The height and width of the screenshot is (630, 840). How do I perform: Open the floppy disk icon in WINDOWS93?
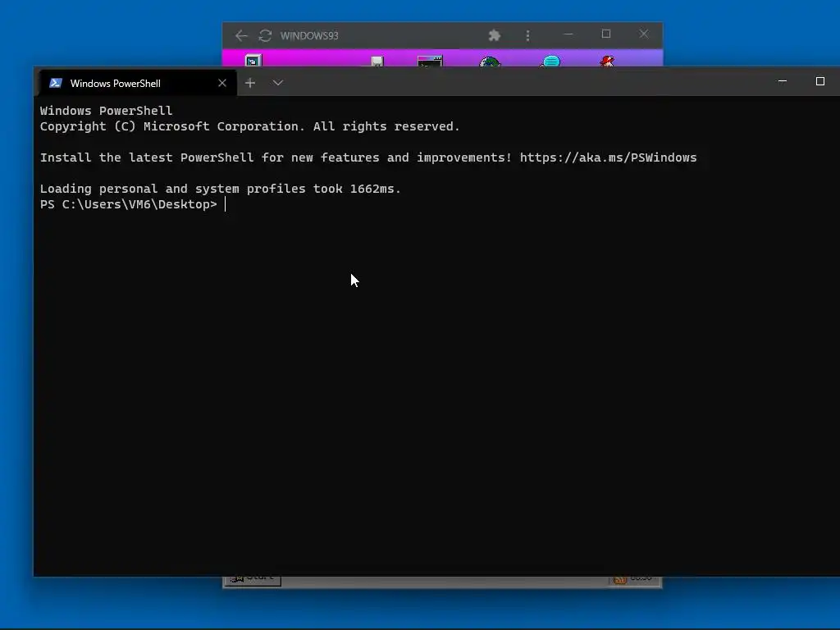(x=377, y=61)
